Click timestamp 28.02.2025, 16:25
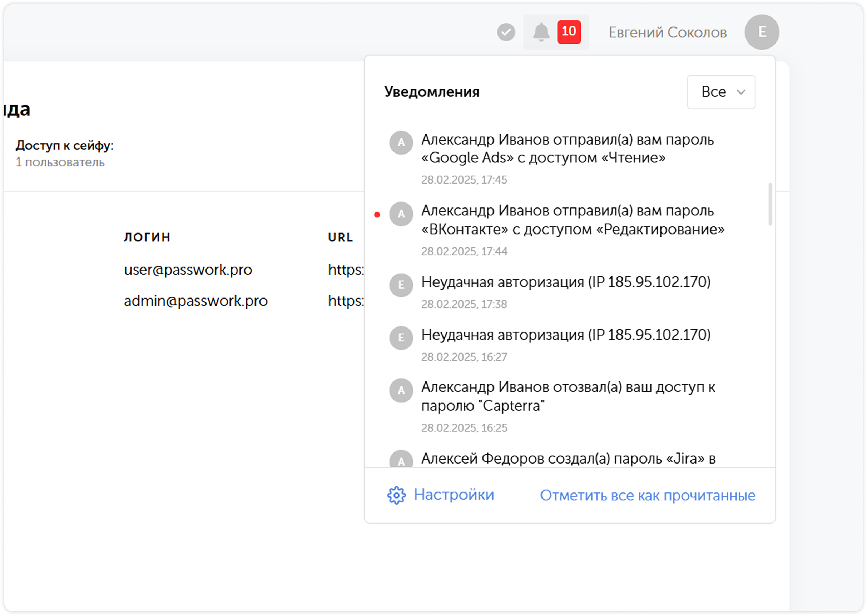 [x=464, y=428]
